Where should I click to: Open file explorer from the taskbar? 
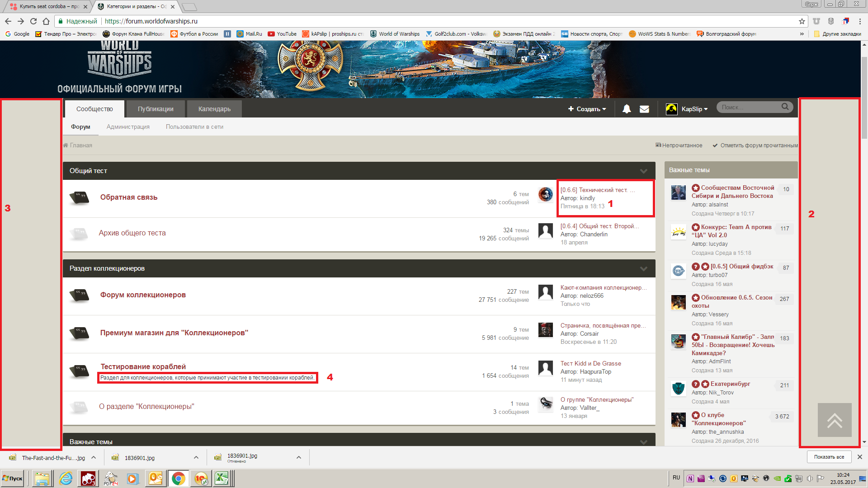(x=42, y=479)
